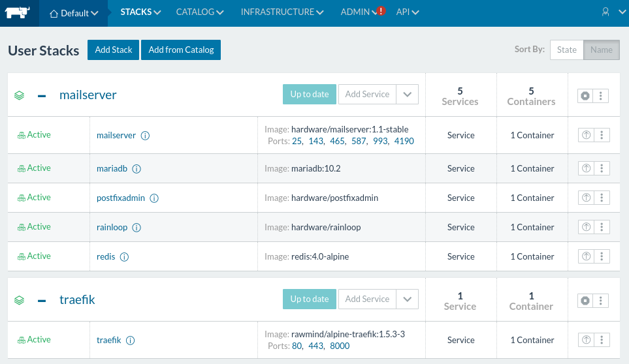Collapse the traefik stack with minus sign
Screen dimensions: 629x364
[42, 301]
